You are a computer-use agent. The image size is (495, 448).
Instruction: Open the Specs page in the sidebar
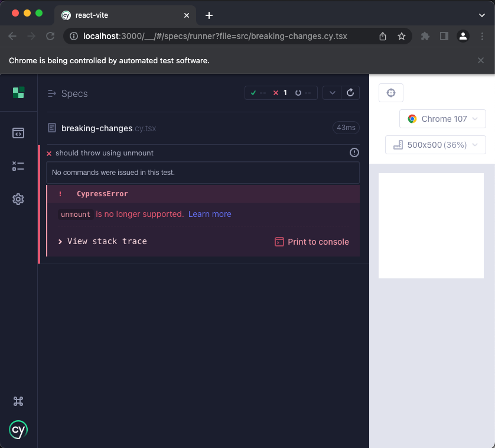18,133
